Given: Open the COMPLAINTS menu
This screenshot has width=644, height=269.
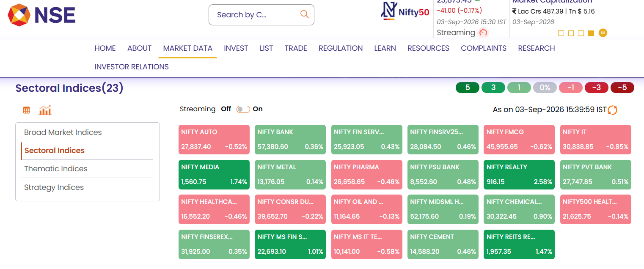Looking at the screenshot, I should coord(484,48).
